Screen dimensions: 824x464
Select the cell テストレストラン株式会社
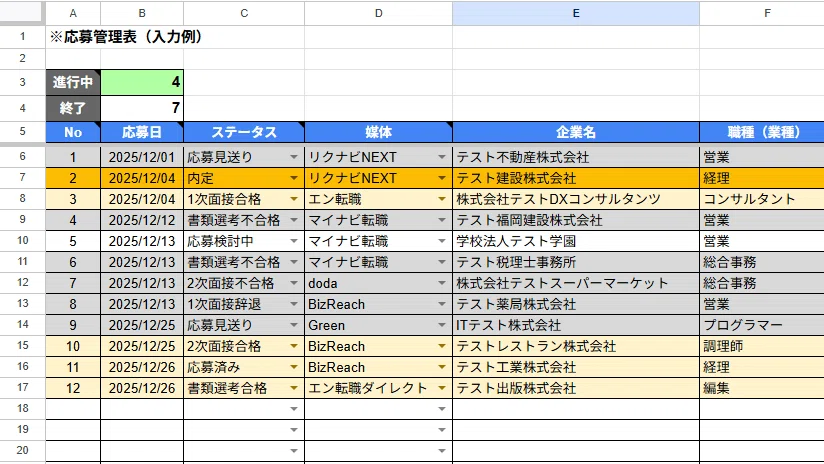point(576,346)
